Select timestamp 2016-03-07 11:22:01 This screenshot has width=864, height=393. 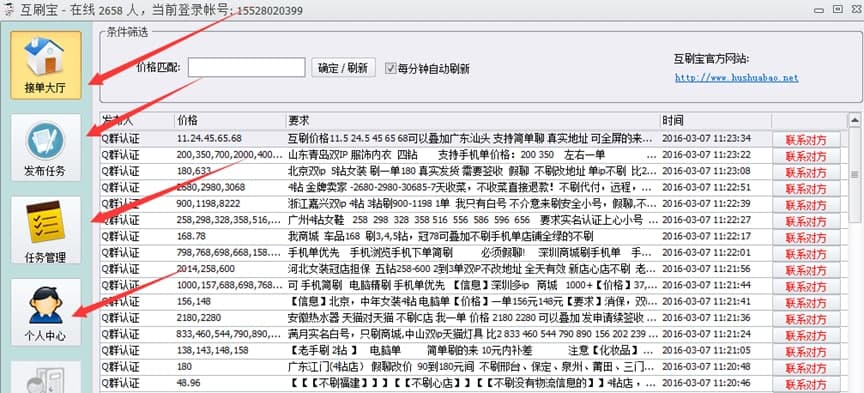(706, 252)
